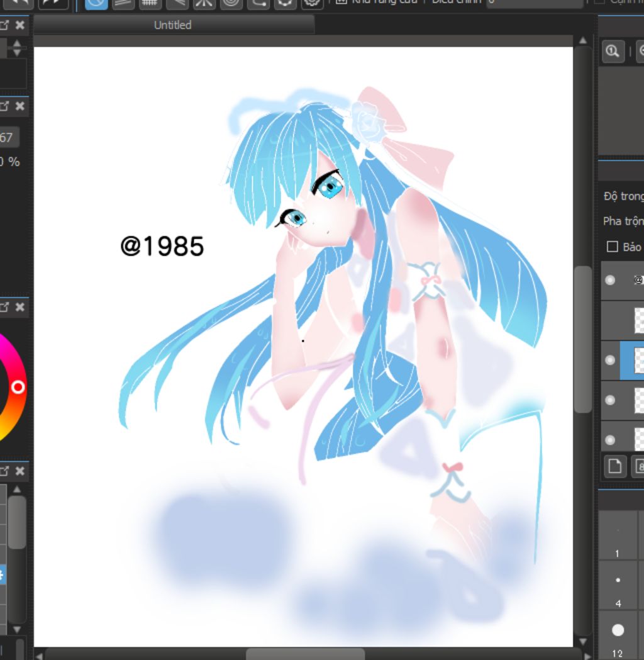644x660 pixels.
Task: Click the brush list scrollbar up arrow
Action: coord(17,489)
